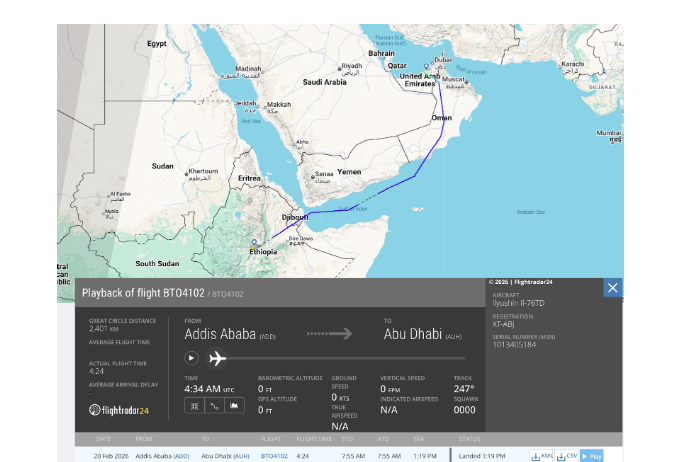Image resolution: width=673 pixels, height=462 pixels.
Task: Click the DATE column header
Action: click(103, 439)
